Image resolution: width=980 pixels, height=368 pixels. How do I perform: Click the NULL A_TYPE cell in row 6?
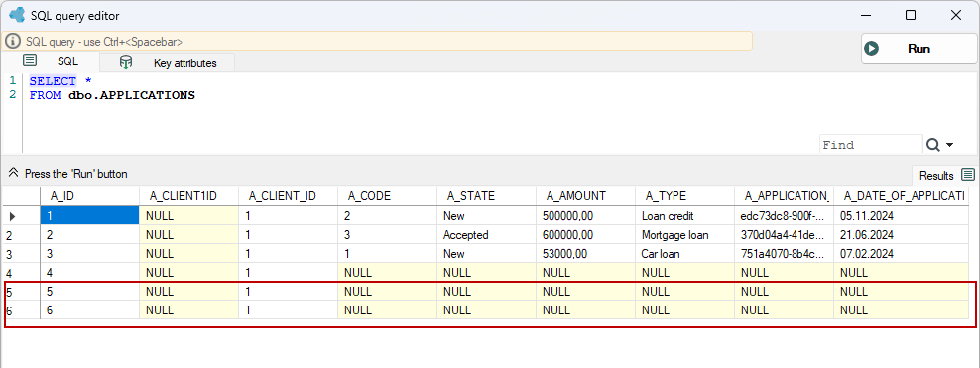[x=685, y=309]
